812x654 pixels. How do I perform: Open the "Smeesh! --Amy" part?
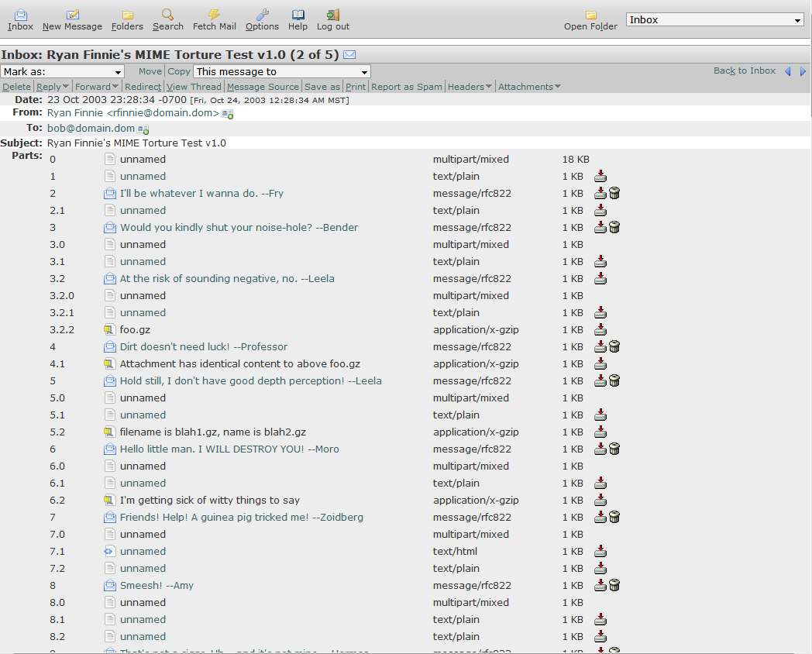pos(157,586)
